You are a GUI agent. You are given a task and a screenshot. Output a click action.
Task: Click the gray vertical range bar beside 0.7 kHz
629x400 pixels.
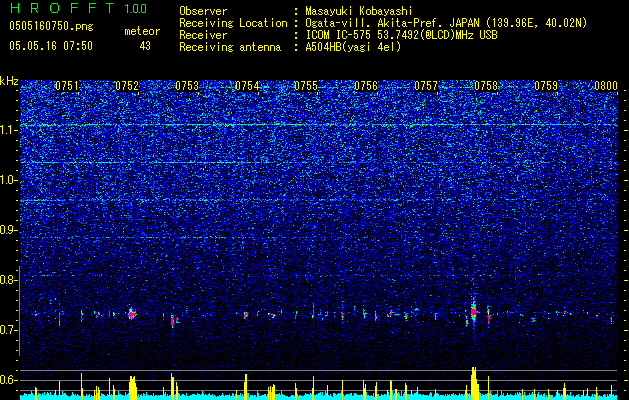tap(19, 311)
